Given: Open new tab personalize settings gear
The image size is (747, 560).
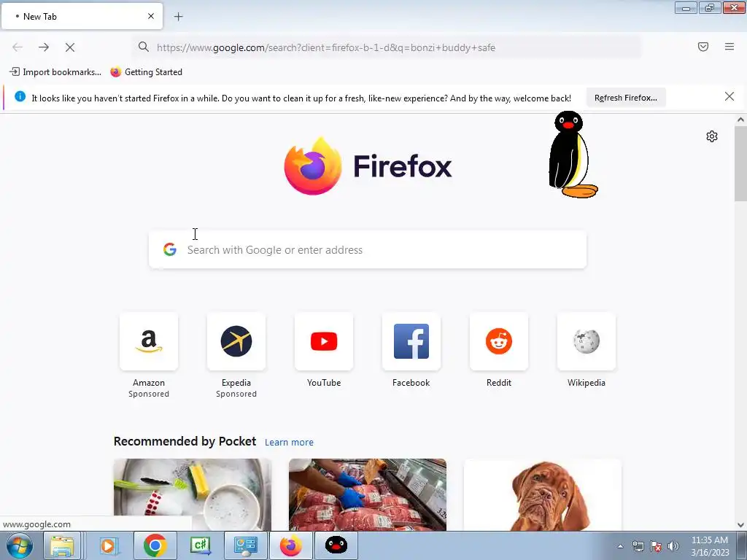Looking at the screenshot, I should tap(712, 136).
